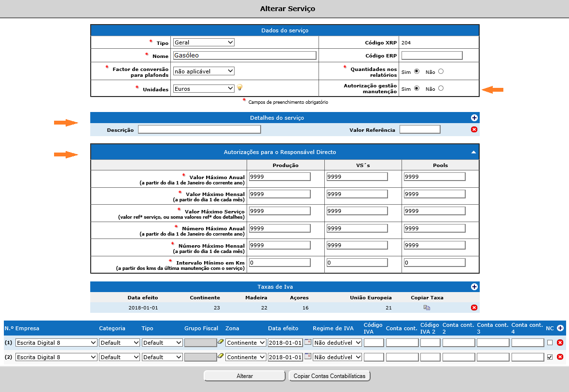Click eraser icon next to row 2 Grupo Fiscal
This screenshot has width=569, height=392.
pos(221,356)
